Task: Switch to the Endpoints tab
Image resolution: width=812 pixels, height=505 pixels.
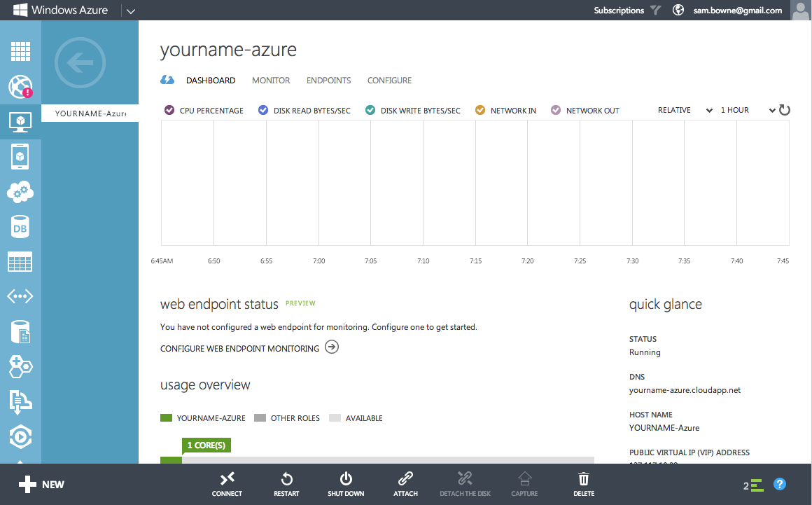Action: tap(328, 81)
